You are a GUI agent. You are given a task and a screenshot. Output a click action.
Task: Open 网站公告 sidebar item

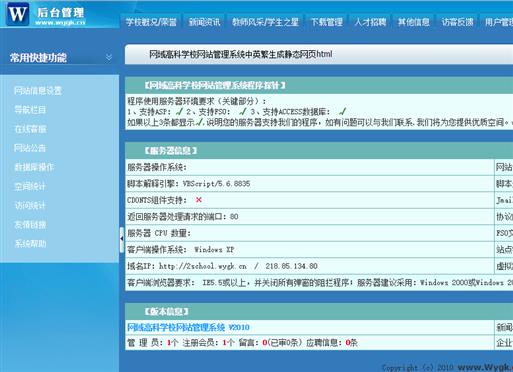pyautogui.click(x=30, y=148)
